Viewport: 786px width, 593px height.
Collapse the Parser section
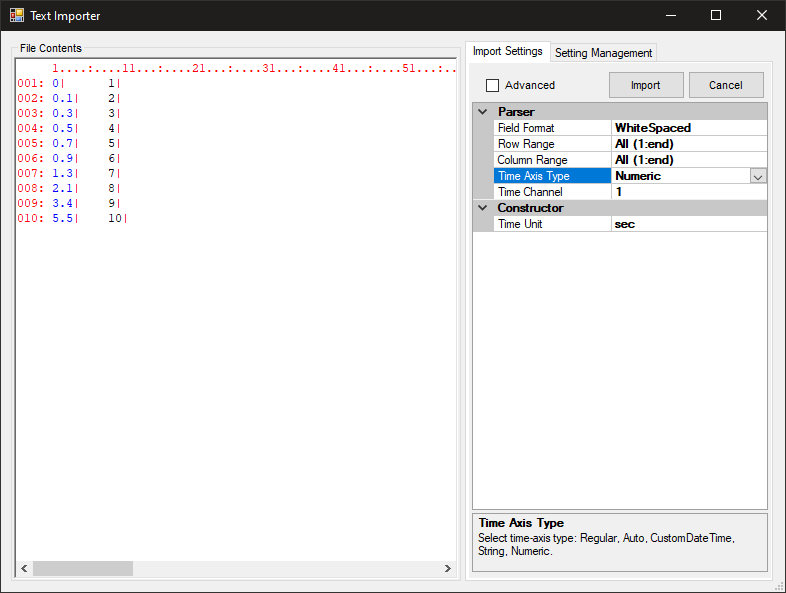(483, 112)
